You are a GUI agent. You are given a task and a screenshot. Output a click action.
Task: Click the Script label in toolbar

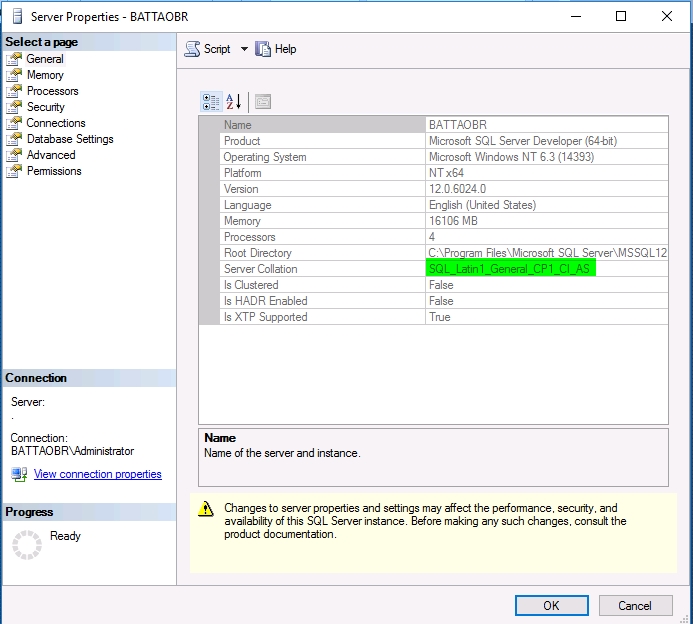click(217, 49)
